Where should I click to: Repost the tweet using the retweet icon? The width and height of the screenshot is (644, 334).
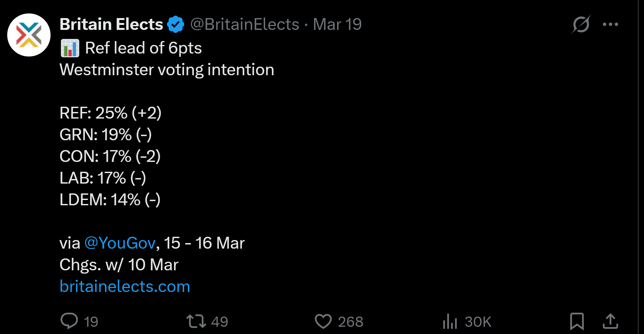pos(196,321)
